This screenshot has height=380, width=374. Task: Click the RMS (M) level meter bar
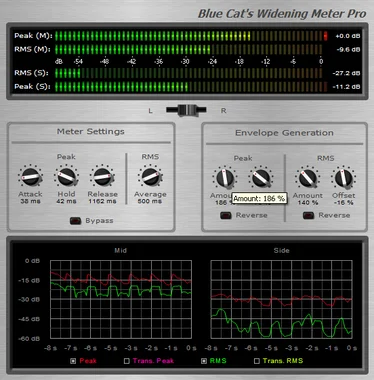[189, 49]
